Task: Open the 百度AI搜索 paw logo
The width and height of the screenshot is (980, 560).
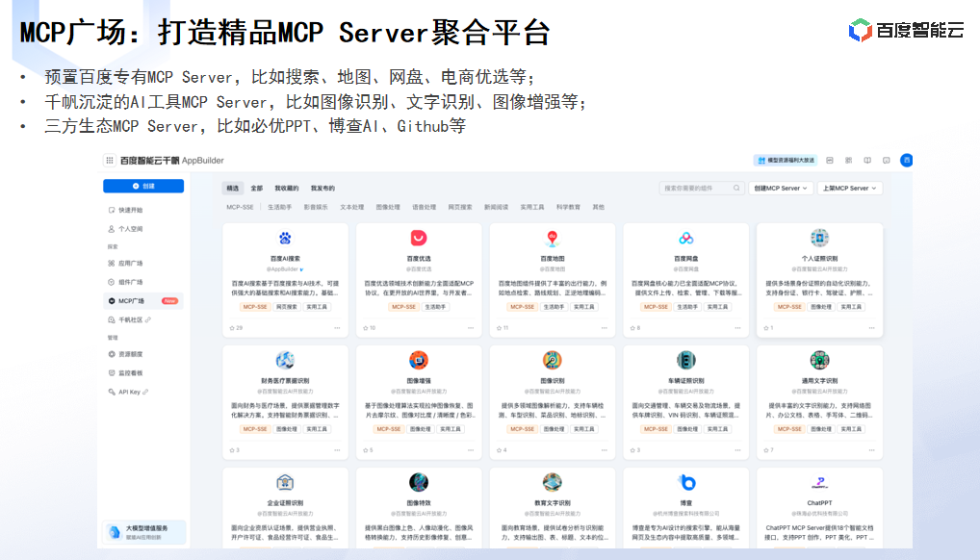Action: point(285,238)
